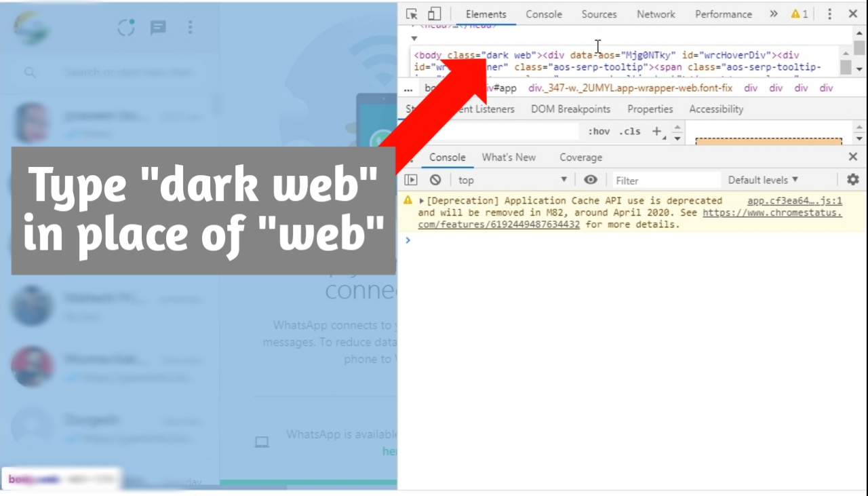
Task: Open the DOM Breakpoints tab
Action: coord(570,109)
